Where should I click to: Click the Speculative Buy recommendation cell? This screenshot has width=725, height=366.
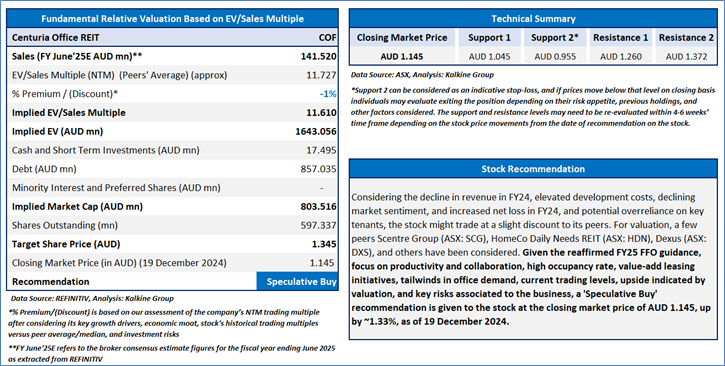(x=297, y=281)
